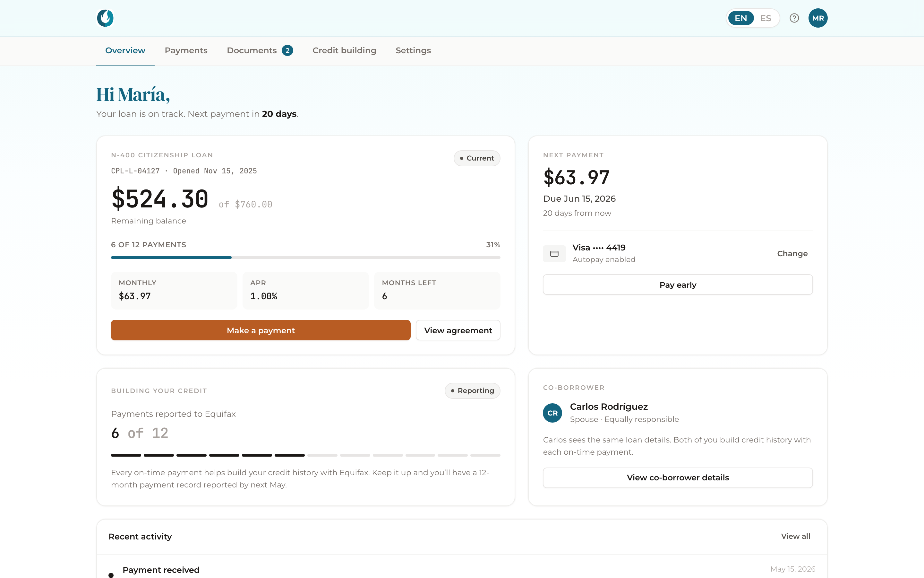Click the 'of $760.00' total text
This screenshot has width=924, height=578.
coord(245,205)
